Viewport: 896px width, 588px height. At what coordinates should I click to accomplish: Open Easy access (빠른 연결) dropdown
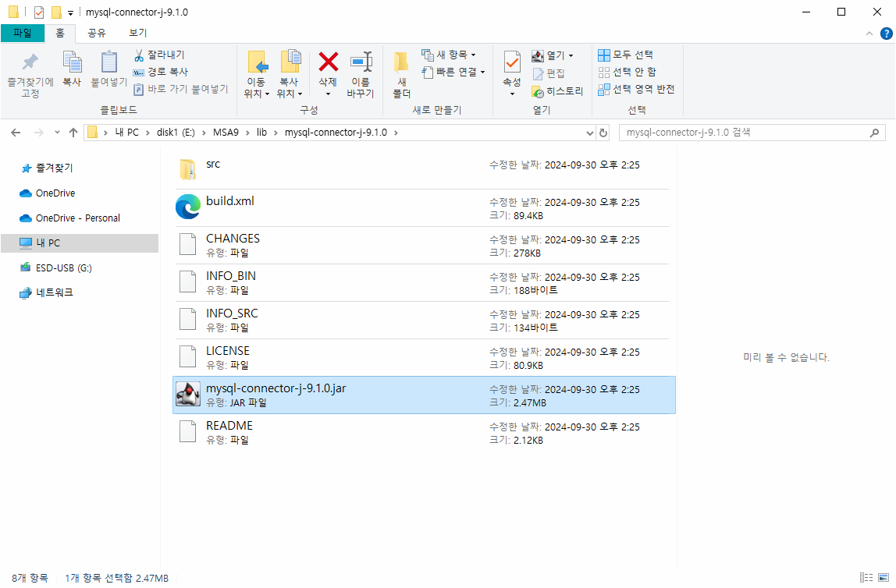point(453,72)
